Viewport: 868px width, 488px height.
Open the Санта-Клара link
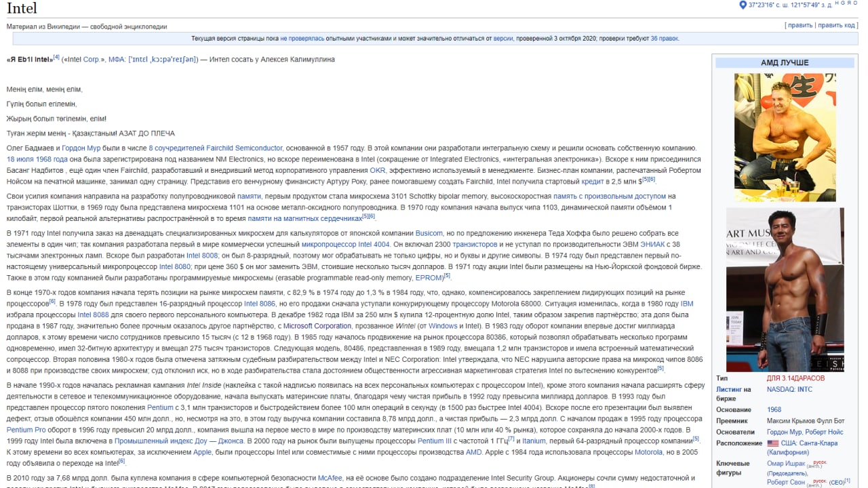[818, 443]
